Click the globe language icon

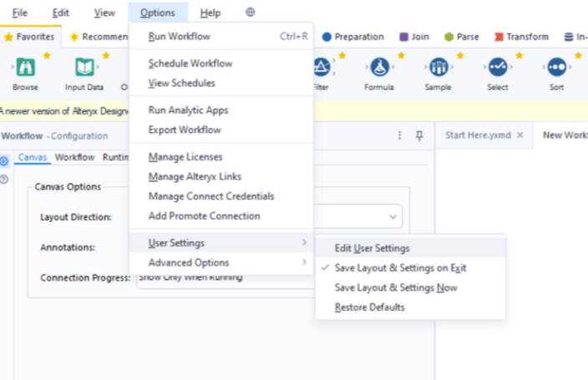tap(250, 13)
